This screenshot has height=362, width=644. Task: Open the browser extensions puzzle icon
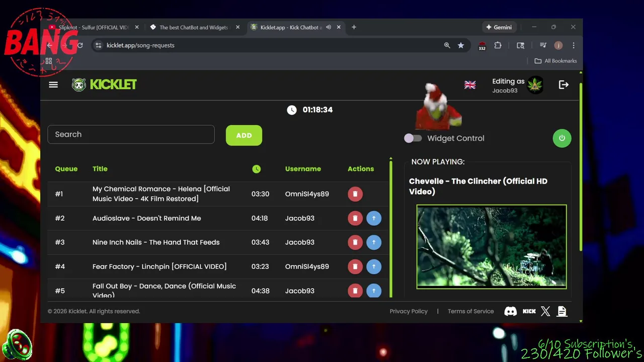[x=498, y=45]
